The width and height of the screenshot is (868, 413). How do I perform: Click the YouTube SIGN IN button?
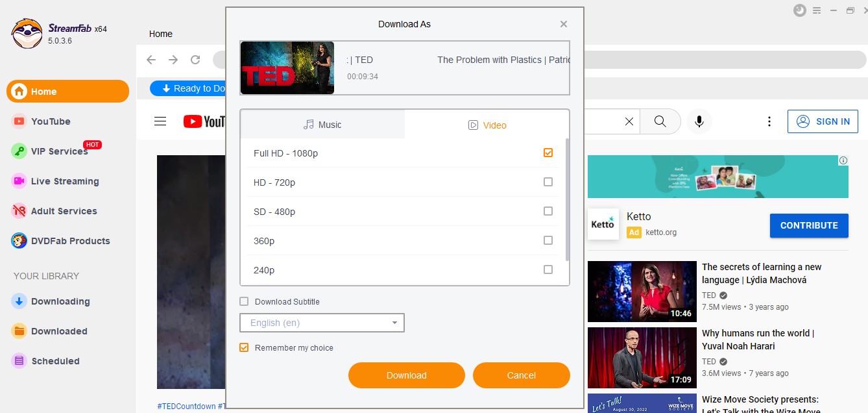pyautogui.click(x=823, y=121)
